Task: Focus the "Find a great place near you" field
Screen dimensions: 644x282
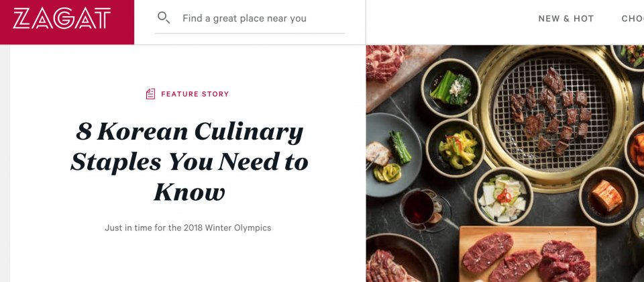Action: coord(262,19)
